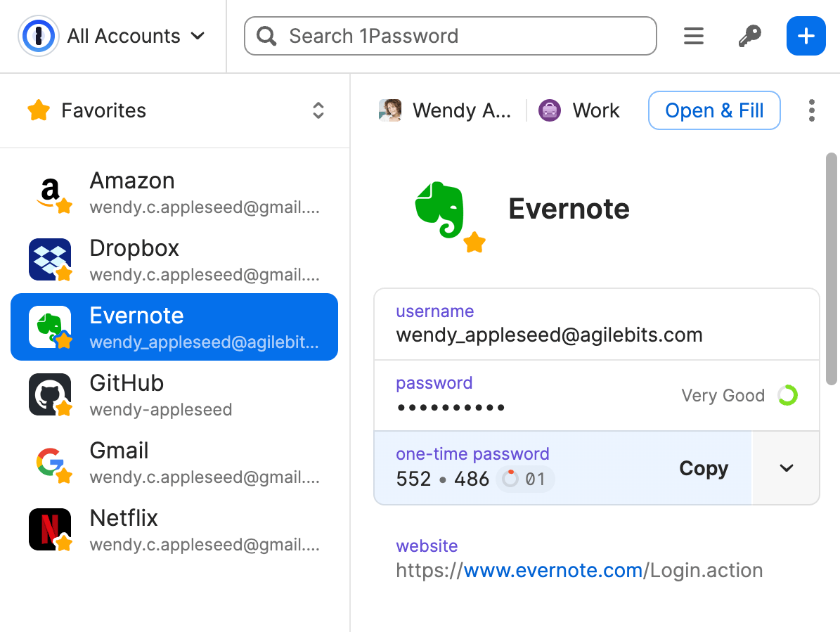Select the Amazon login item
The width and height of the screenshot is (840, 632).
coord(174,193)
